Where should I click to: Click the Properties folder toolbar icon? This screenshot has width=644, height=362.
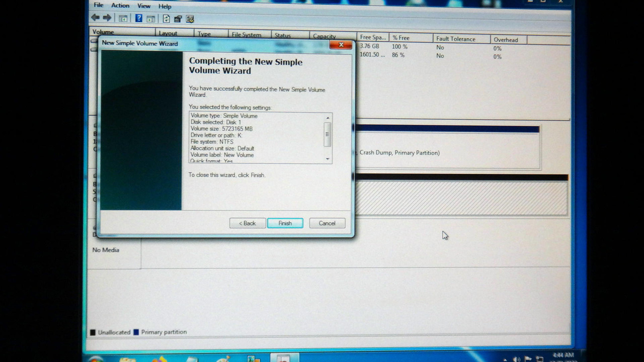pyautogui.click(x=178, y=19)
